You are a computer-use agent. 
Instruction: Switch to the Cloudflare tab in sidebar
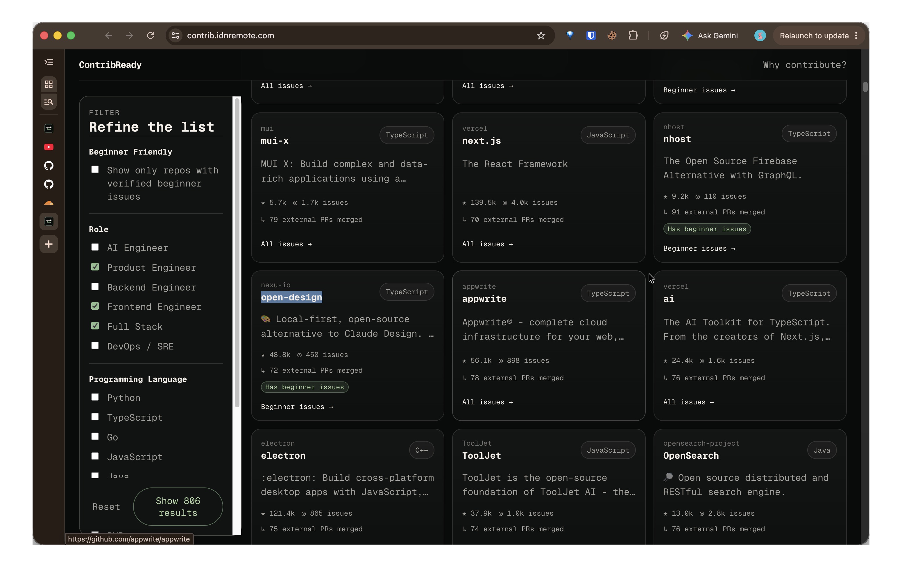[x=49, y=203]
